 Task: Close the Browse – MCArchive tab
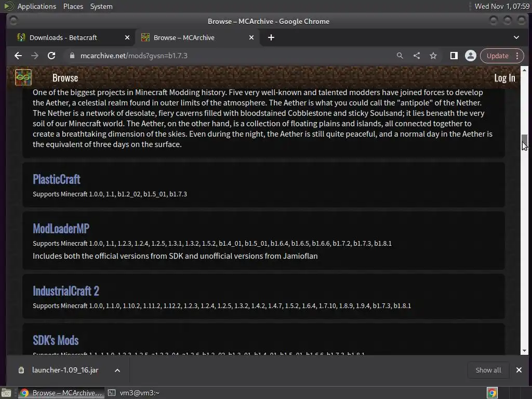(251, 37)
